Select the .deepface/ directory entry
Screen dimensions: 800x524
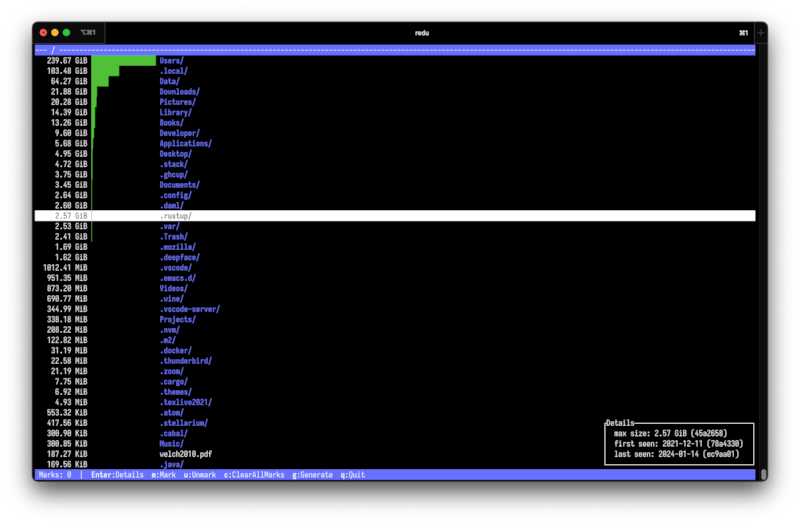180,257
